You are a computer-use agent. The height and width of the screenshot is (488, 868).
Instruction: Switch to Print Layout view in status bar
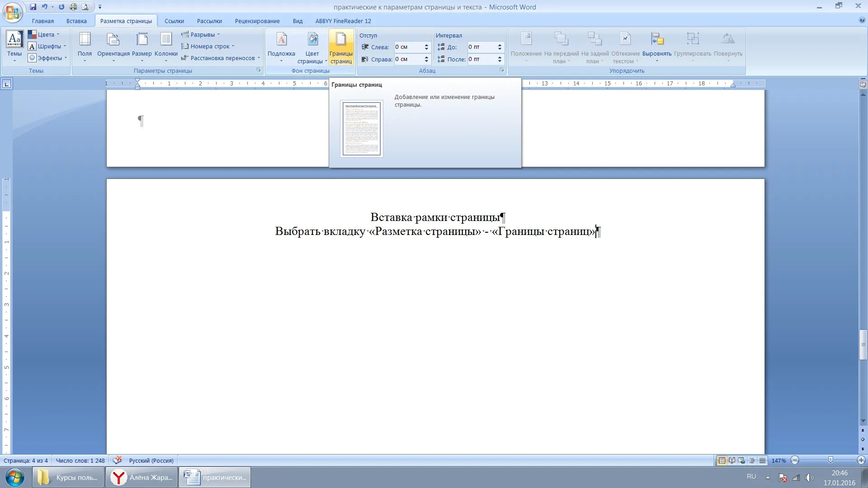pos(722,460)
